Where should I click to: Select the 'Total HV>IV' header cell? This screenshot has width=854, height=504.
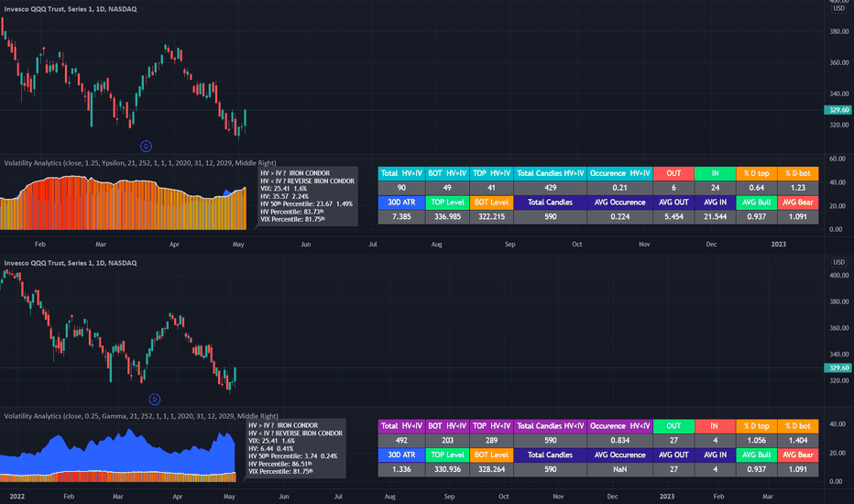coord(401,173)
